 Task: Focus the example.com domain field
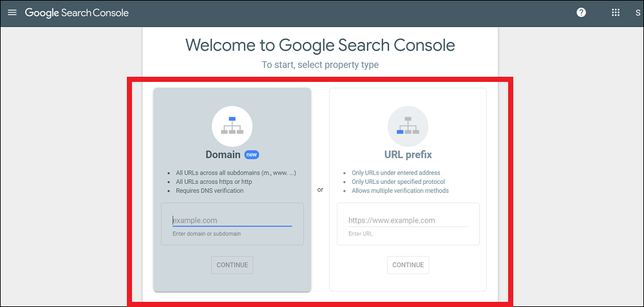(x=232, y=221)
